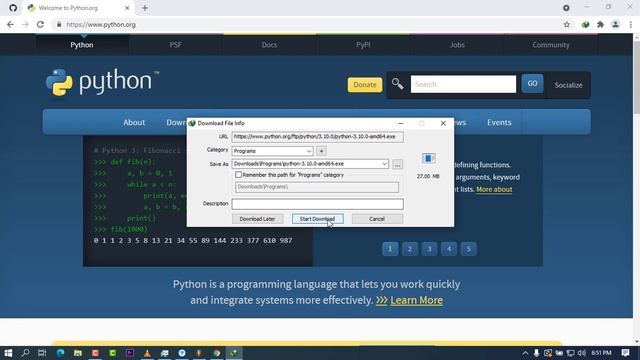Focus the site Search text box
Viewport: 640px width, 360px height.
(x=463, y=84)
